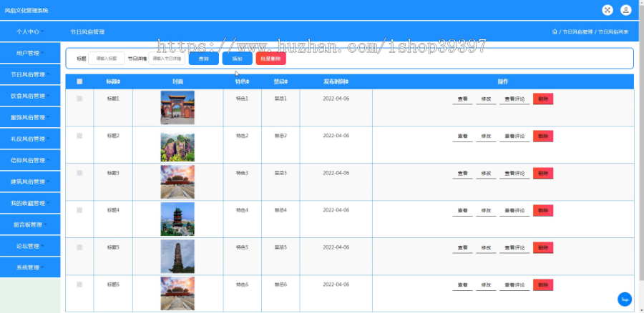Click 查看评论 for the 标题3 row
Viewport: 644px width, 313px height.
coord(514,174)
